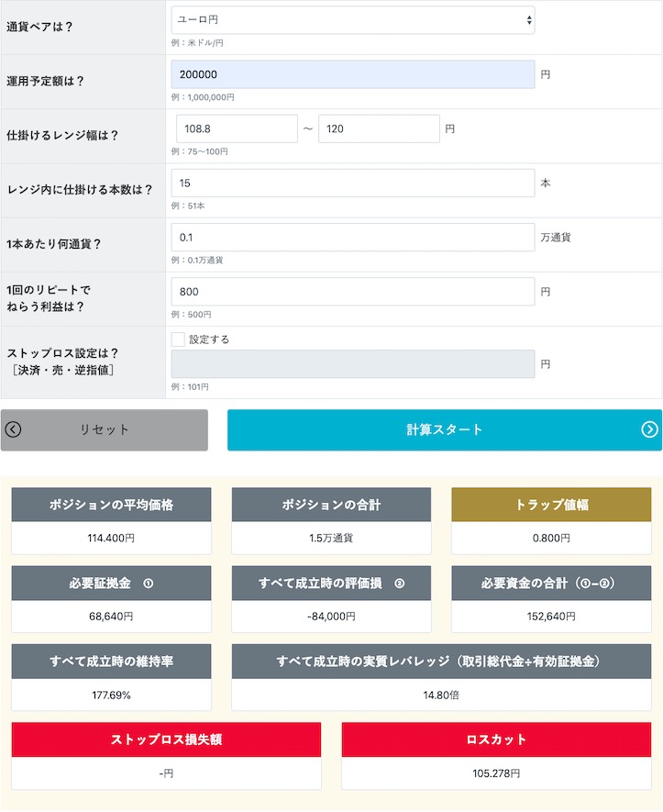Click the リセット button
Image resolution: width=663 pixels, height=812 pixels.
pyautogui.click(x=104, y=429)
